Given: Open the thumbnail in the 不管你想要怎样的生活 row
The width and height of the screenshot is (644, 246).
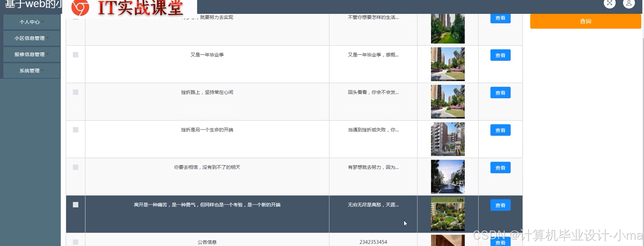Looking at the screenshot, I should point(448,29).
